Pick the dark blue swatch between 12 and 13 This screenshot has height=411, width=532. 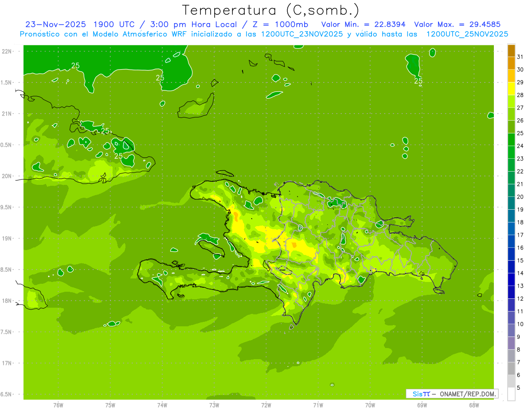coord(511,292)
